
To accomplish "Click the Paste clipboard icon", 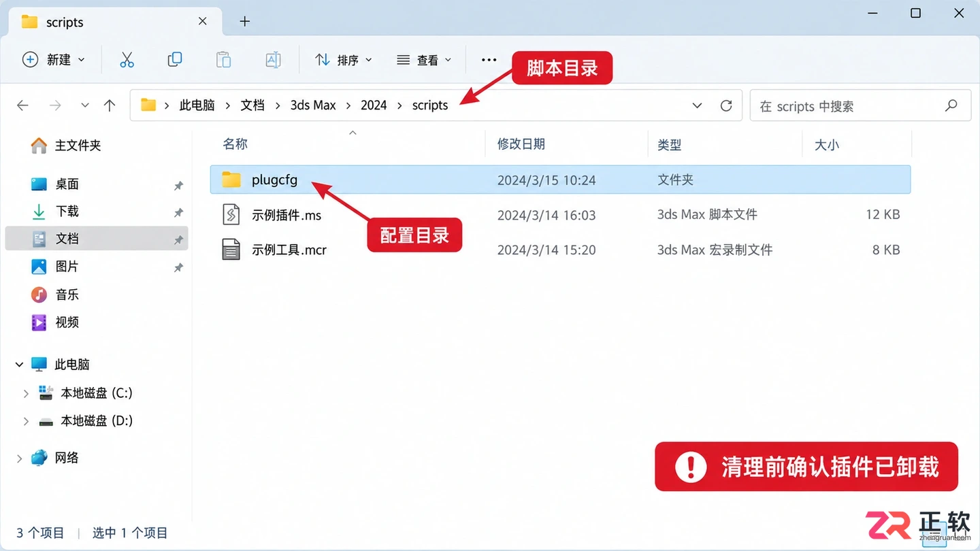I will 223,60.
